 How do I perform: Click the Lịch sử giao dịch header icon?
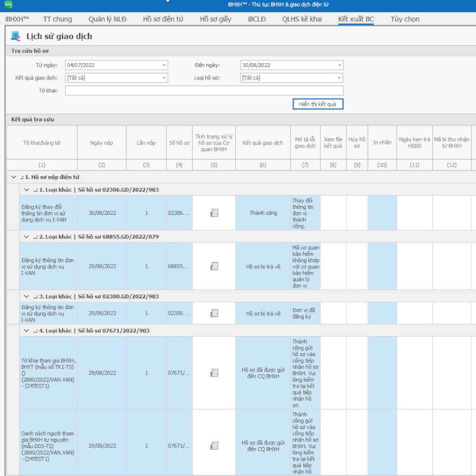click(x=16, y=36)
